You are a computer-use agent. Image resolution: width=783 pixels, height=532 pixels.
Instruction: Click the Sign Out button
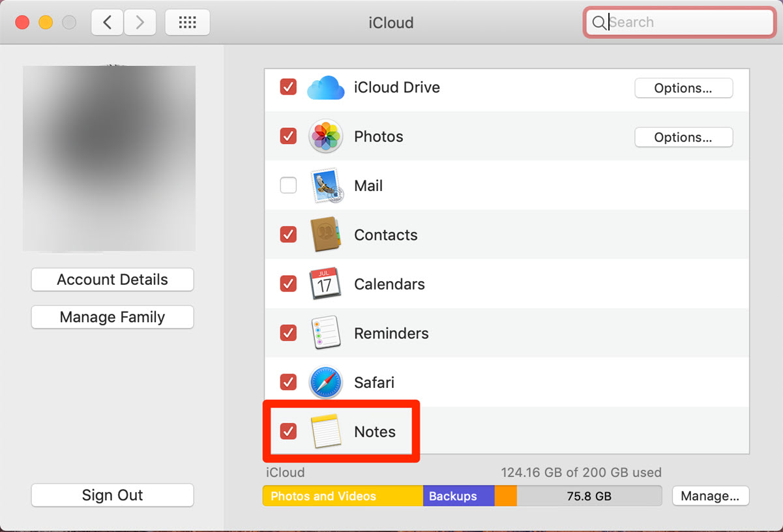point(112,495)
